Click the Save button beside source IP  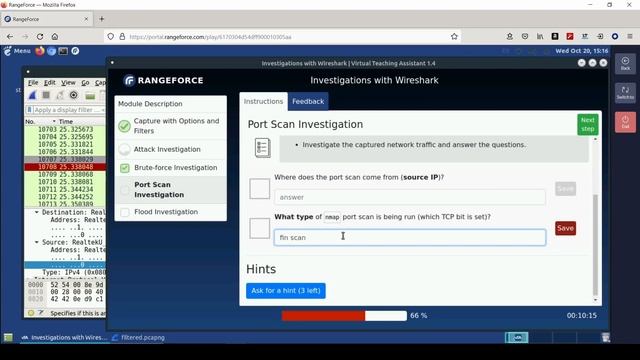(565, 189)
